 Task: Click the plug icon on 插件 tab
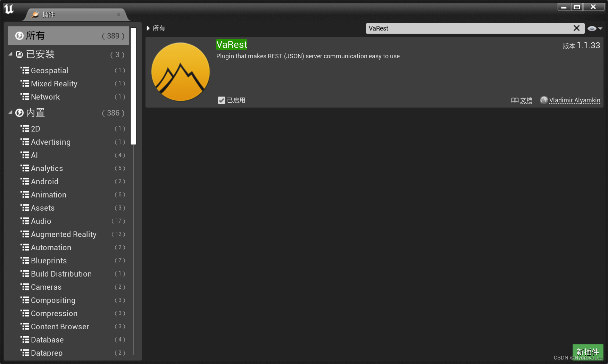click(x=35, y=14)
